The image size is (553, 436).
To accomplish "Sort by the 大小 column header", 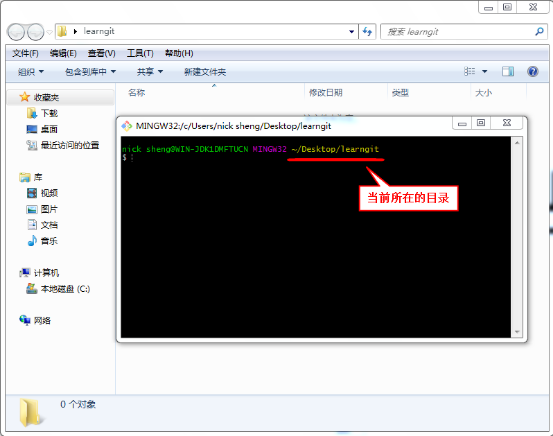I will pyautogui.click(x=484, y=93).
